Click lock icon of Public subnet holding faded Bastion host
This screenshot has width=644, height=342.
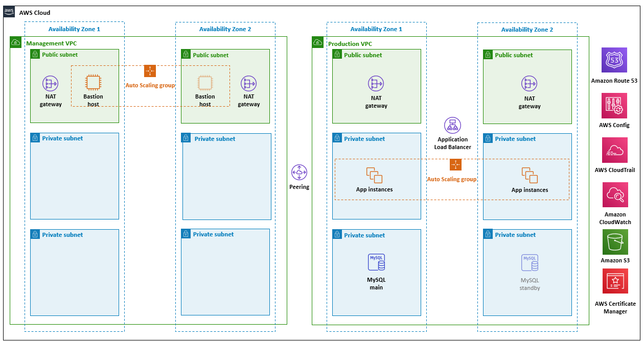pyautogui.click(x=186, y=55)
